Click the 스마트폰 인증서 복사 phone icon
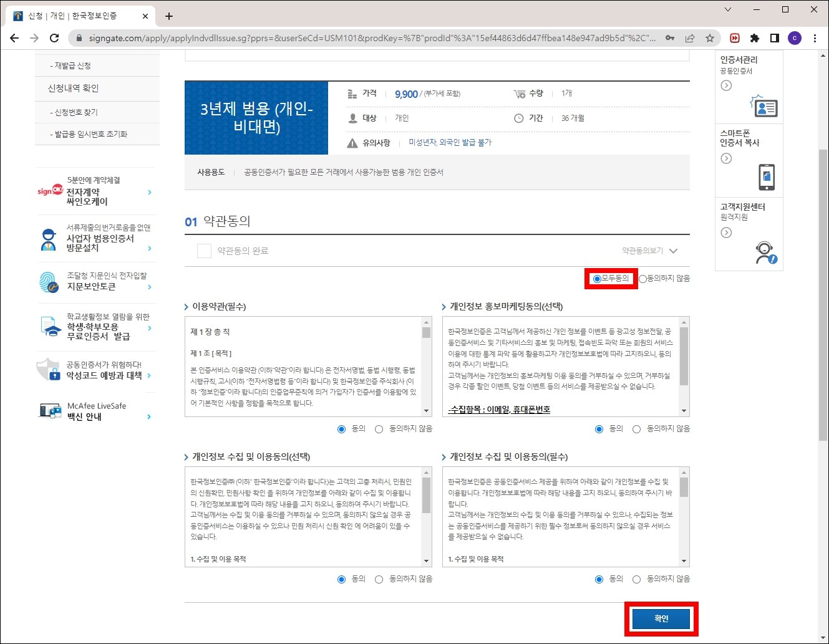The image size is (829, 644). click(766, 176)
